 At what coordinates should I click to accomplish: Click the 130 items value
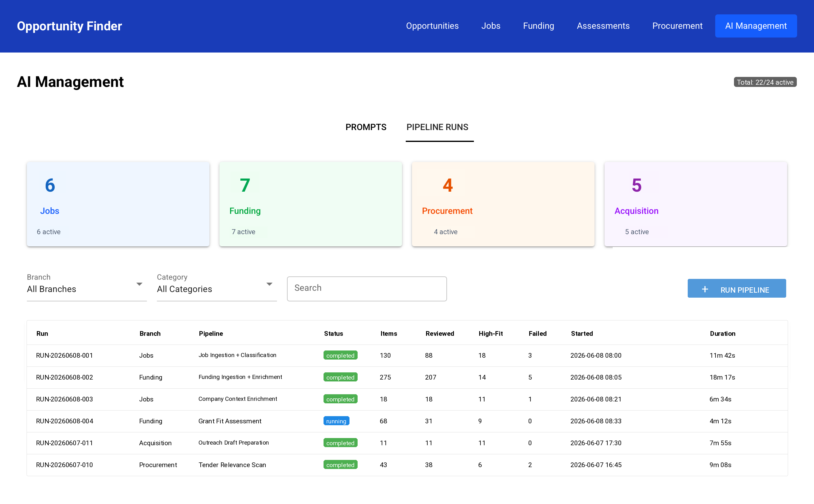coord(385,355)
